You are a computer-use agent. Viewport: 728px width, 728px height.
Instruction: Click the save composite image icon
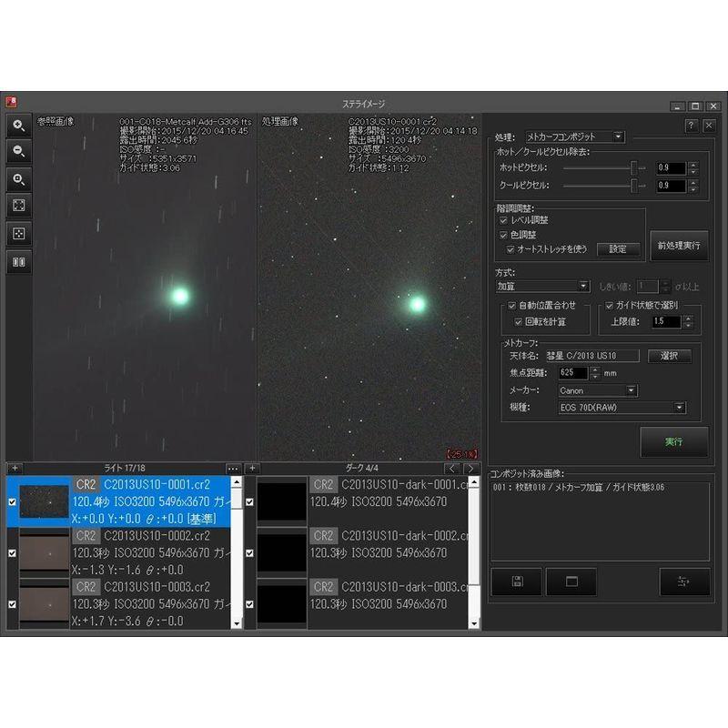pos(516,581)
